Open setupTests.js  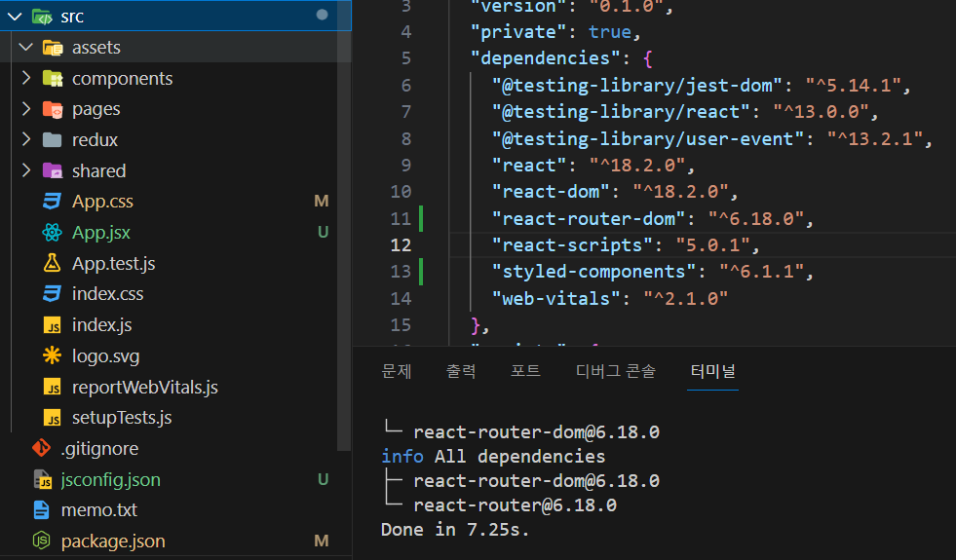pyautogui.click(x=122, y=418)
